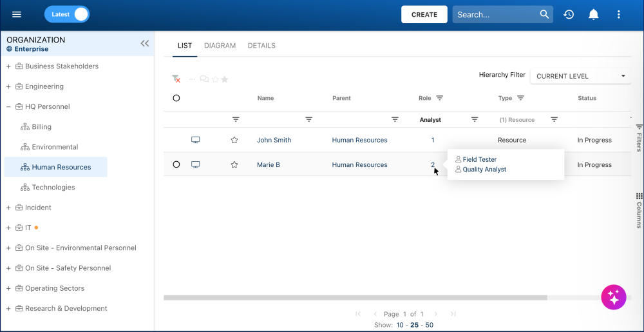This screenshot has height=332, width=644.
Task: Open the pink sparkle AI assistant button
Action: pos(614,297)
